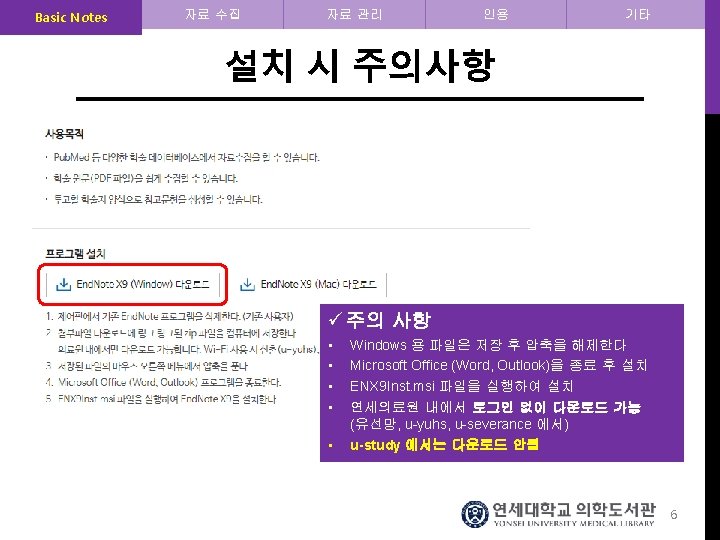Click the Windows 용 파일 압축 해제 note
The image size is (720, 540).
tap(487, 345)
